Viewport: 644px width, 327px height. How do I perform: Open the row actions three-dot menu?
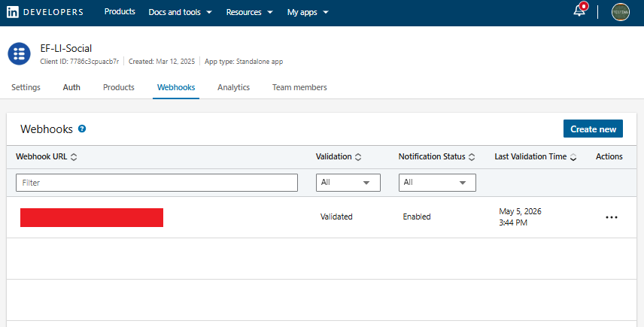click(x=612, y=217)
